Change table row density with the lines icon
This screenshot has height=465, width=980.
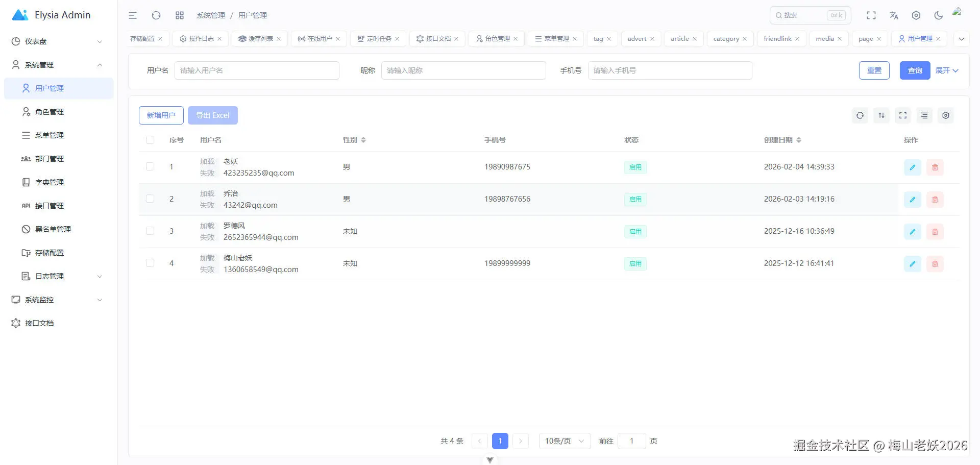(x=924, y=115)
